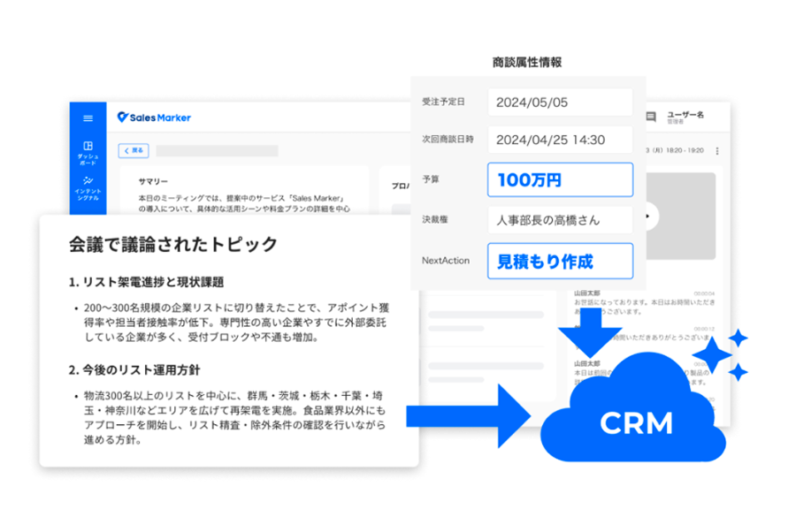
Task: Click the 次回商談日時 date-time field
Action: (x=560, y=140)
